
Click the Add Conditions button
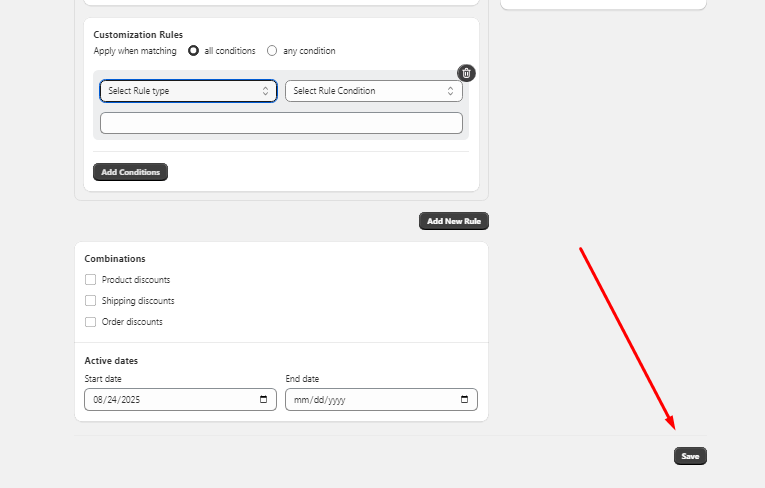(130, 172)
